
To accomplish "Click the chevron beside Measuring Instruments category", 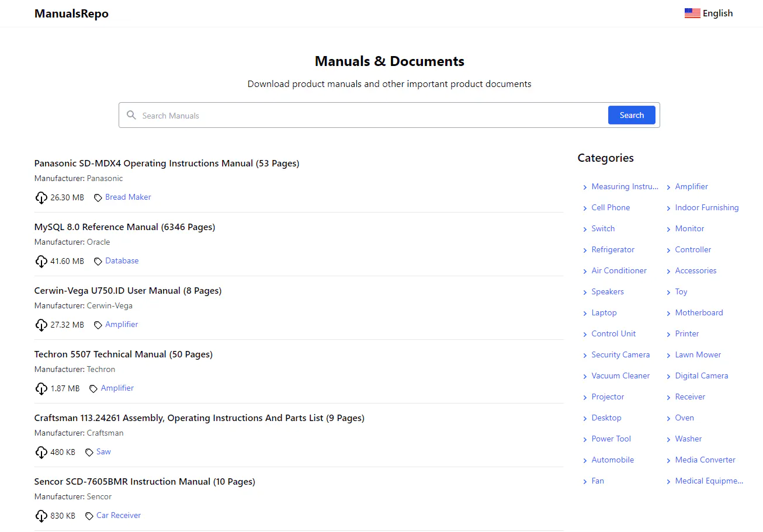I will pos(585,187).
